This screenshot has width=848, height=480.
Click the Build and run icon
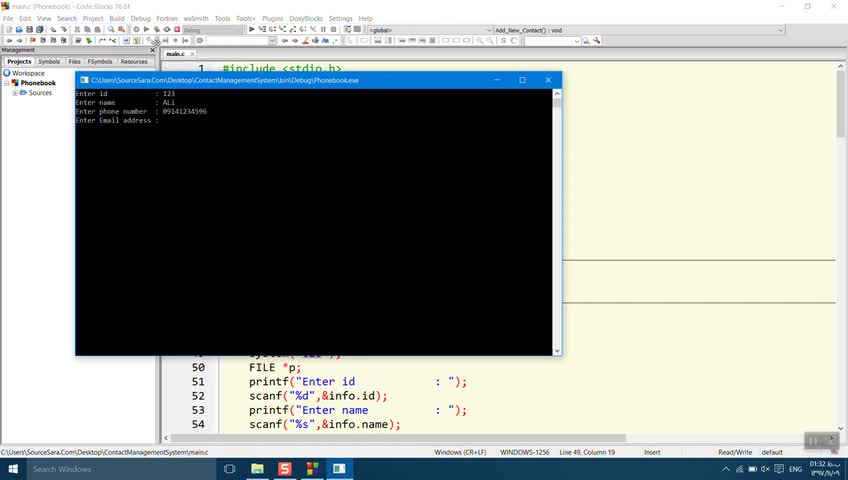157,29
